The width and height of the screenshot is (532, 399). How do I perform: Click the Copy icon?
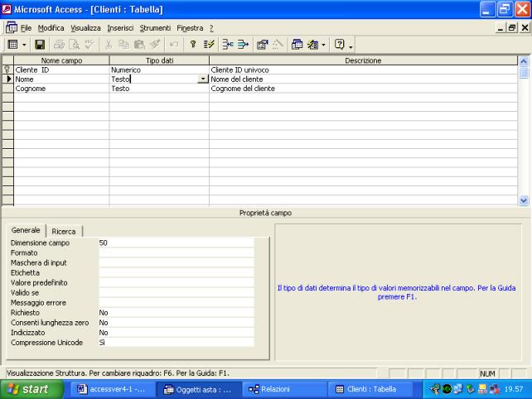coord(123,45)
